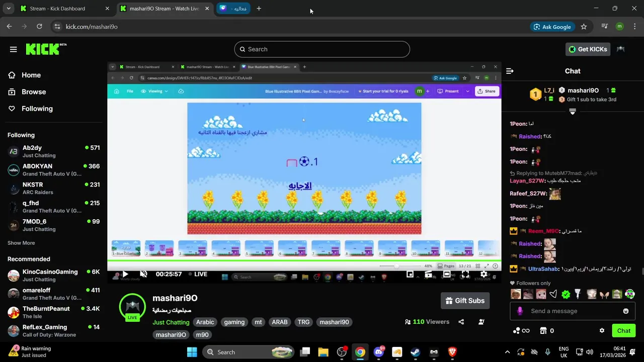Switch to the third browser tab

(x=233, y=9)
